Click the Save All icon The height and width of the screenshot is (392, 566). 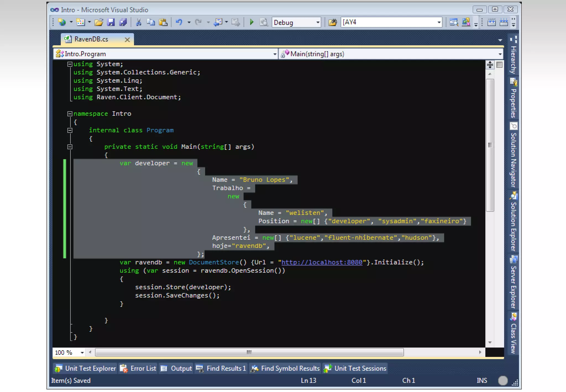[123, 22]
